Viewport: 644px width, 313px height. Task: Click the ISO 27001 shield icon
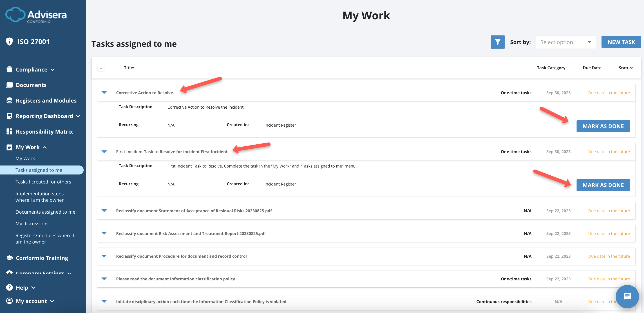pos(9,42)
